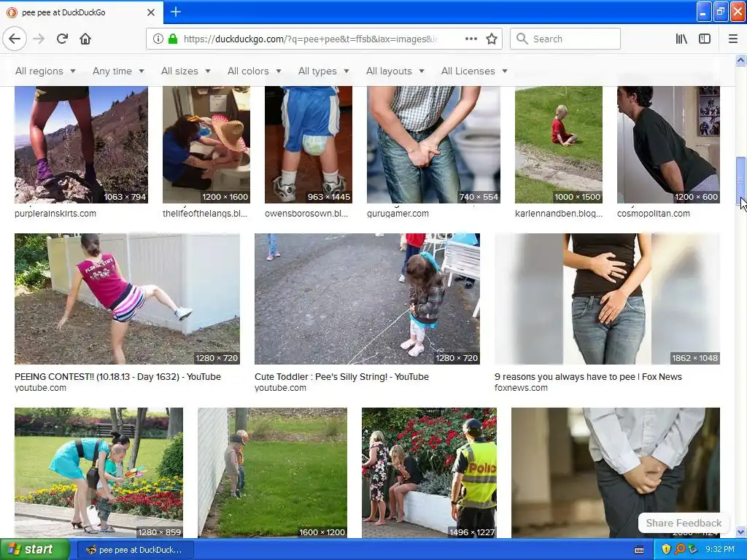Image resolution: width=747 pixels, height=560 pixels.
Task: Open the 1280 × 720 PEEING CONTEST thumbnail
Action: point(127,299)
